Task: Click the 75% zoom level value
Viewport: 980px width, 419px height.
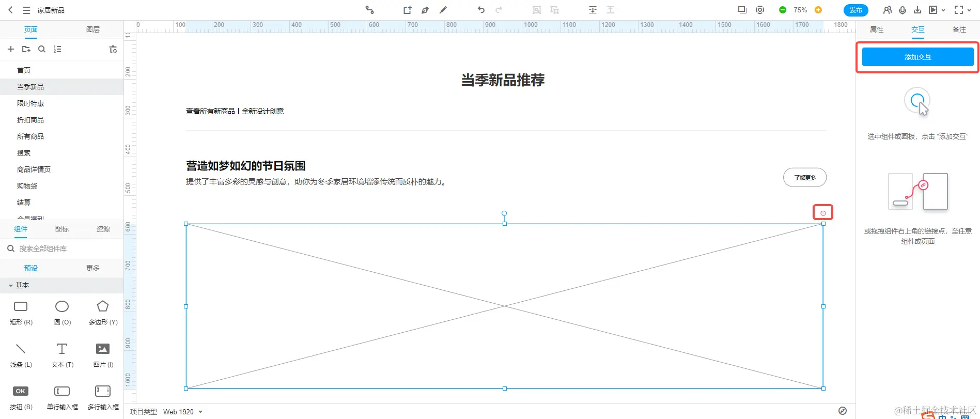Action: (800, 10)
